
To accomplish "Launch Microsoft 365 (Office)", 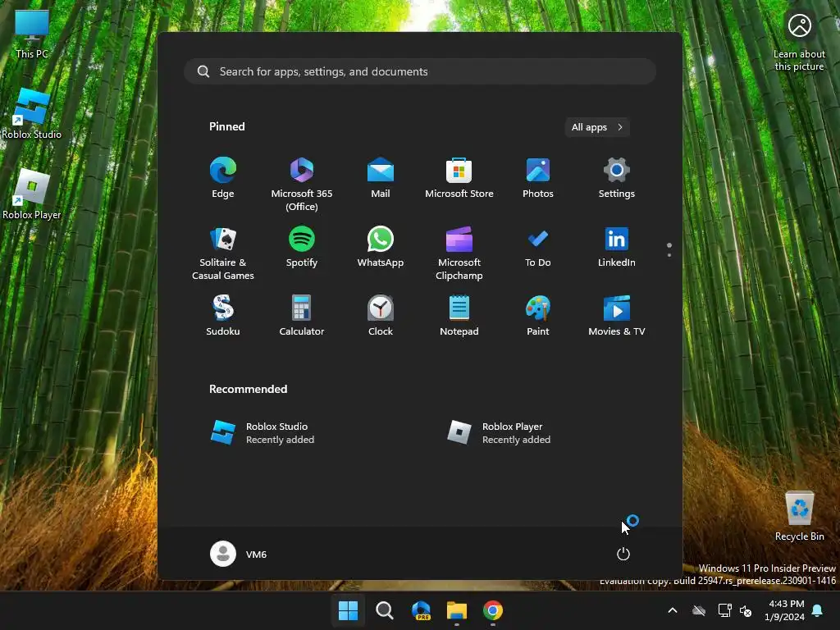I will (x=302, y=185).
